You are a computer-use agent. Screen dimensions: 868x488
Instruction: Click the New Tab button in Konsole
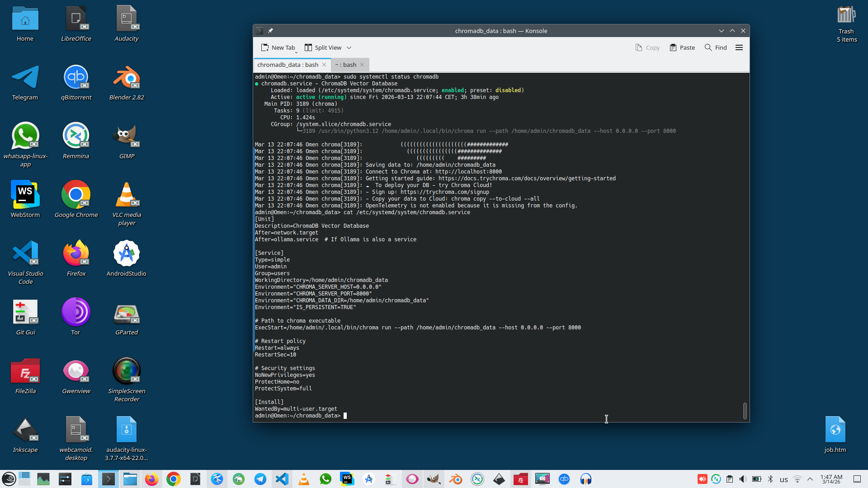(278, 47)
